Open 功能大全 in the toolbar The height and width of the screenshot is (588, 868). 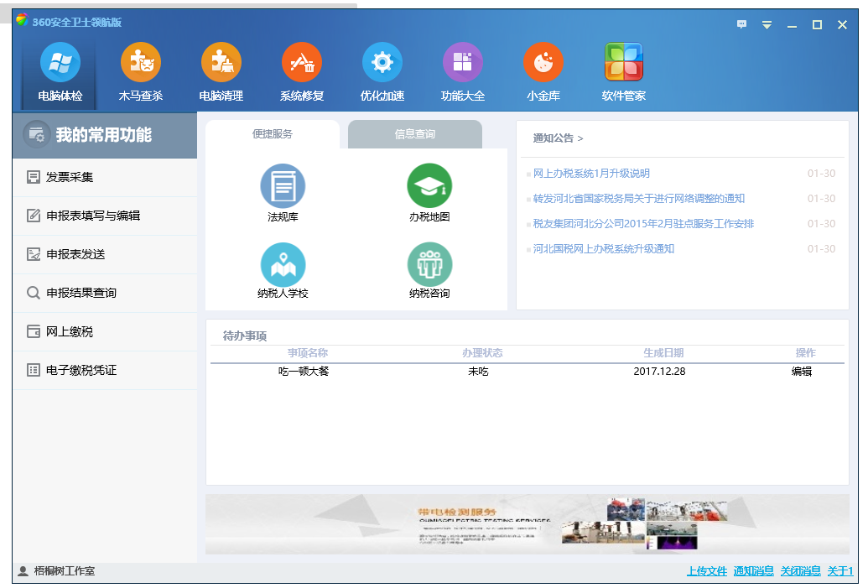click(x=463, y=64)
